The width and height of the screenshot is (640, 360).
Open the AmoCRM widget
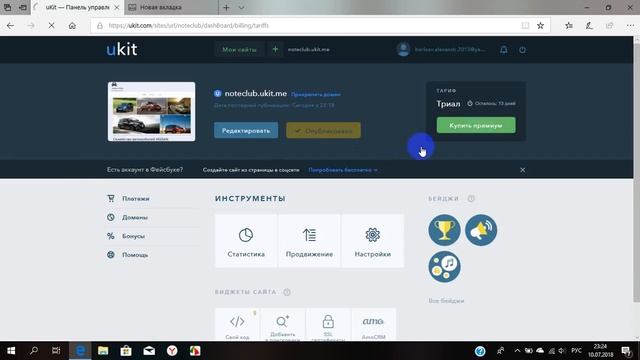point(373,324)
